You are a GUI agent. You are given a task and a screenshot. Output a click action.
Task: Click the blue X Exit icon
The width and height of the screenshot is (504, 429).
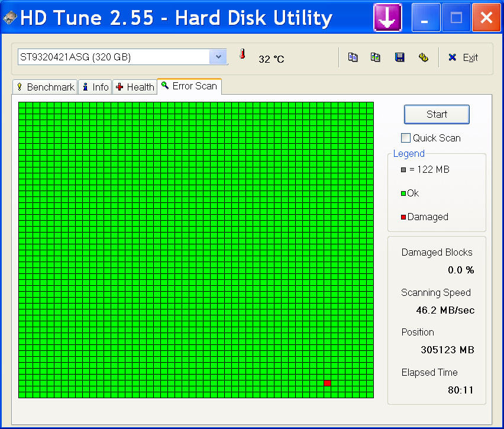pos(453,57)
